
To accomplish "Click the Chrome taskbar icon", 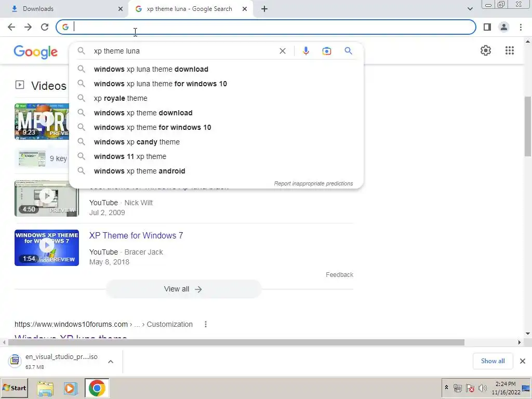I will tap(97, 388).
